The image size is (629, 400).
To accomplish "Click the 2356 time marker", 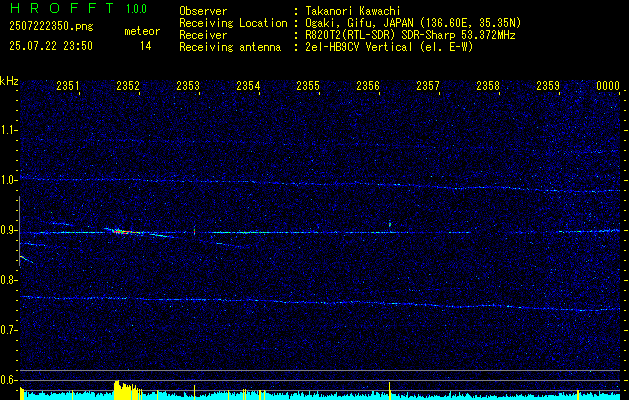I will tap(368, 86).
